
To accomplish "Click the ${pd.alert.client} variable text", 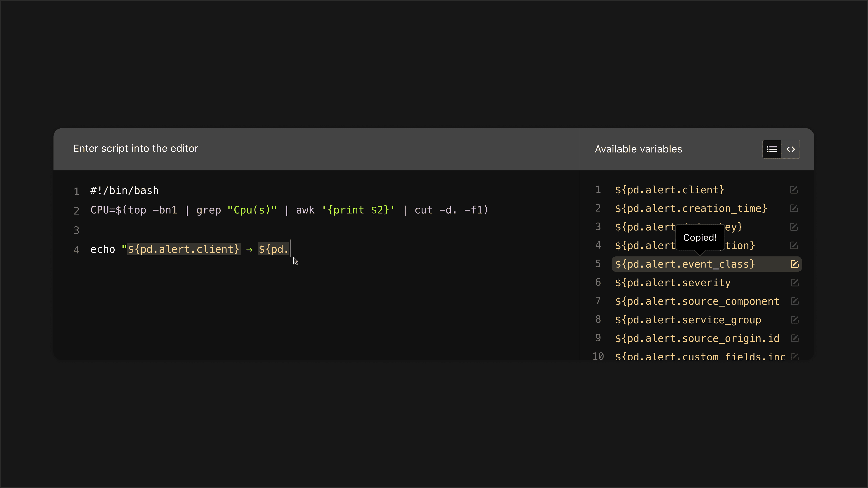I will pyautogui.click(x=670, y=190).
